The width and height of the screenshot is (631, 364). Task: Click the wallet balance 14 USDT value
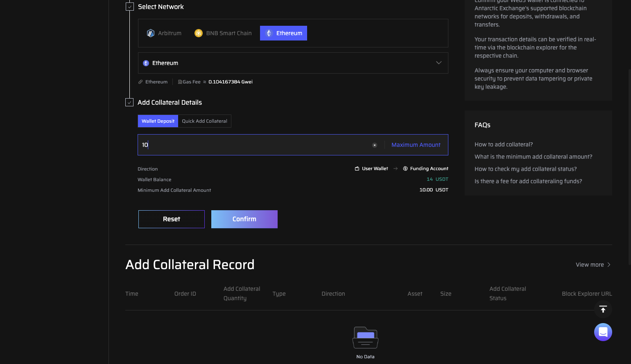coord(437,179)
